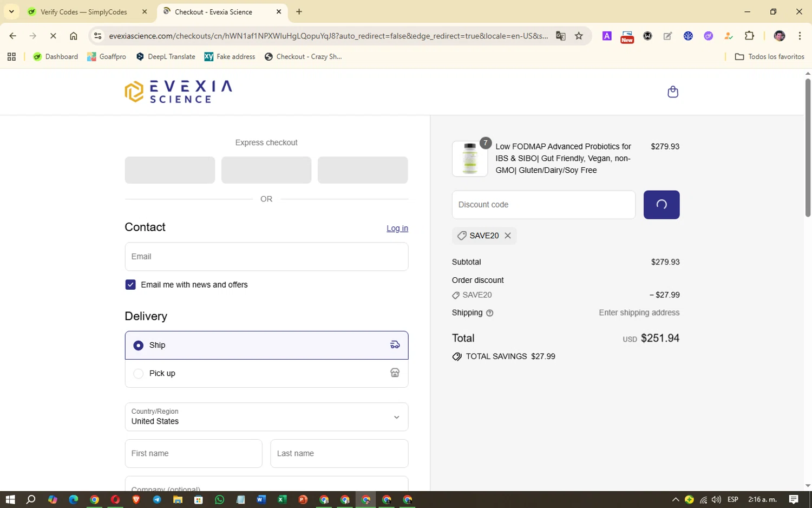Image resolution: width=812 pixels, height=508 pixels.
Task: Open the Country/Region dropdown
Action: pyautogui.click(x=266, y=417)
